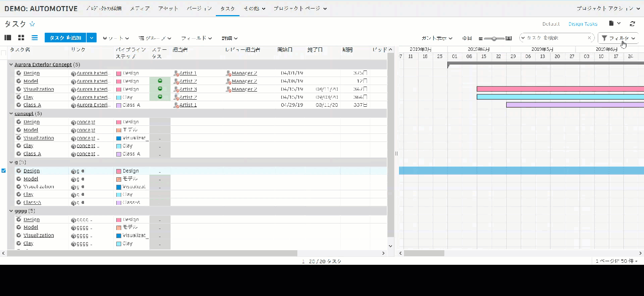The height and width of the screenshot is (296, 644).
Task: Open the グループ grouping dropdown
Action: point(155,38)
